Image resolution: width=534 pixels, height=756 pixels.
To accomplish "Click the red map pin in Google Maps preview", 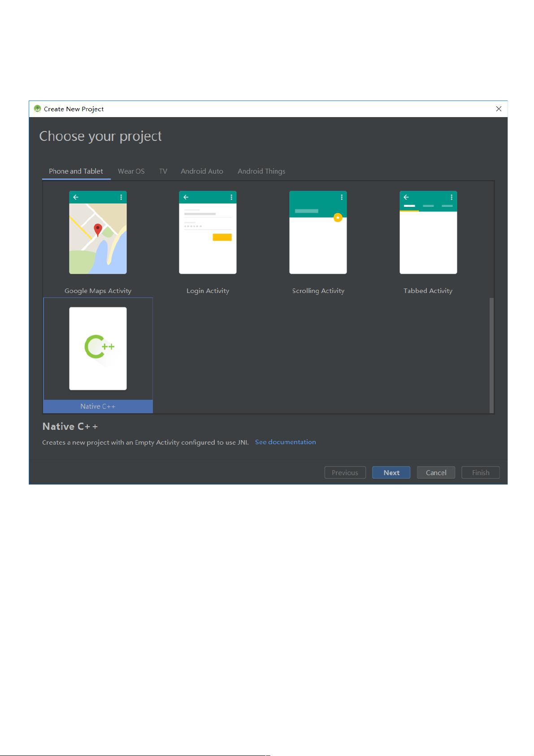I will pyautogui.click(x=98, y=230).
